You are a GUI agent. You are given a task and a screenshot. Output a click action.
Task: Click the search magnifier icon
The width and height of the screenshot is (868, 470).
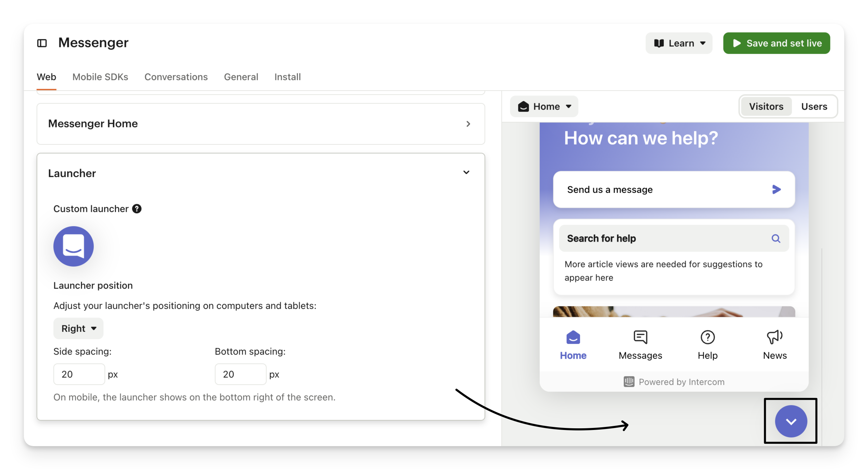point(776,239)
